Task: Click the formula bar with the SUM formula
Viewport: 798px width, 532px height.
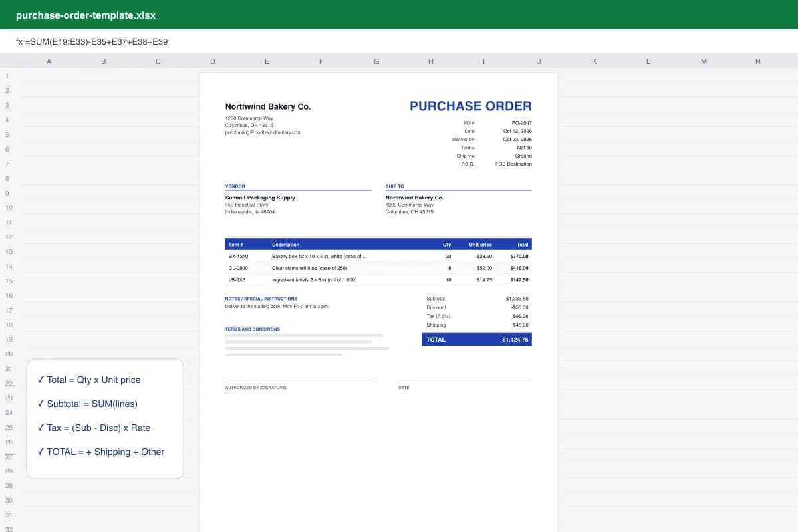Action: (x=399, y=41)
